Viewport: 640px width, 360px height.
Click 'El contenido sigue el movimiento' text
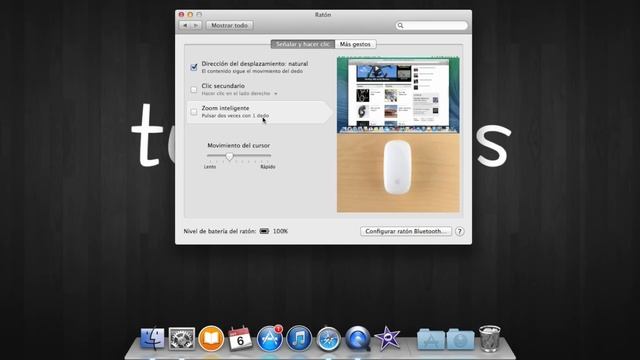click(252, 71)
